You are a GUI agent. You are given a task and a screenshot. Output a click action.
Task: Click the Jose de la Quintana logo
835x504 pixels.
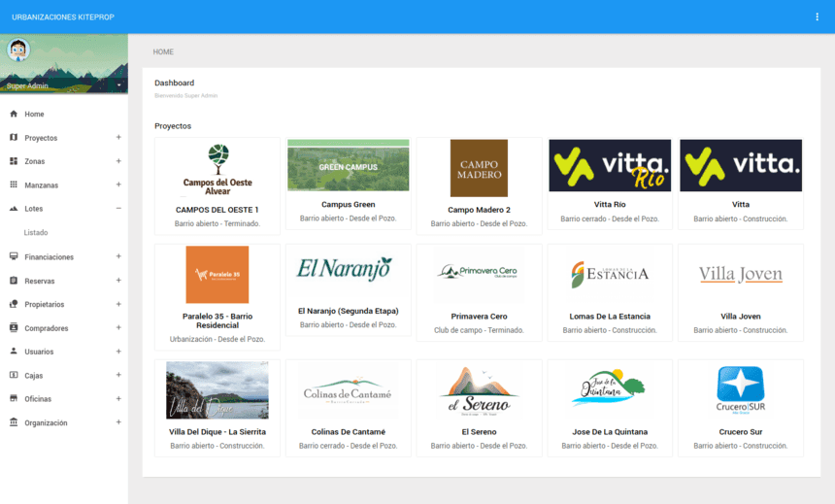click(610, 387)
